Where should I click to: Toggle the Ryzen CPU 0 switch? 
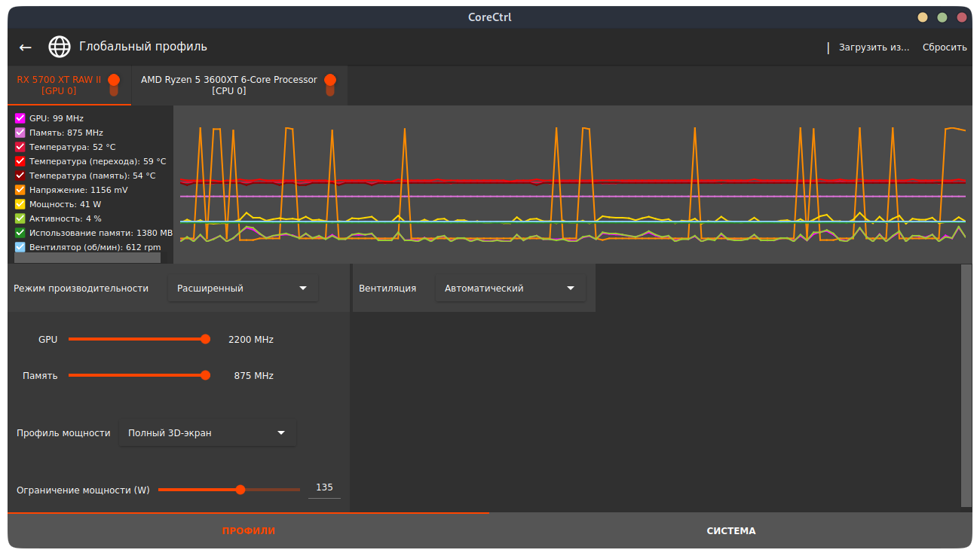pyautogui.click(x=330, y=84)
